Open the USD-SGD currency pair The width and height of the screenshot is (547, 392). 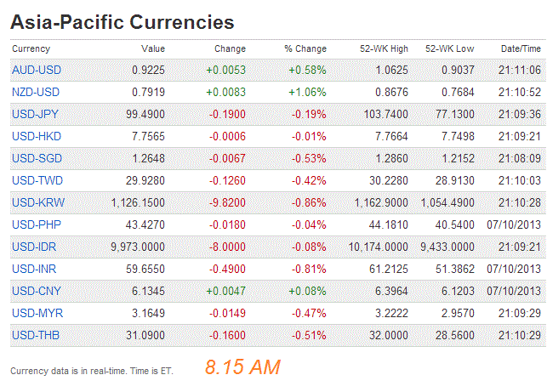tap(37, 158)
